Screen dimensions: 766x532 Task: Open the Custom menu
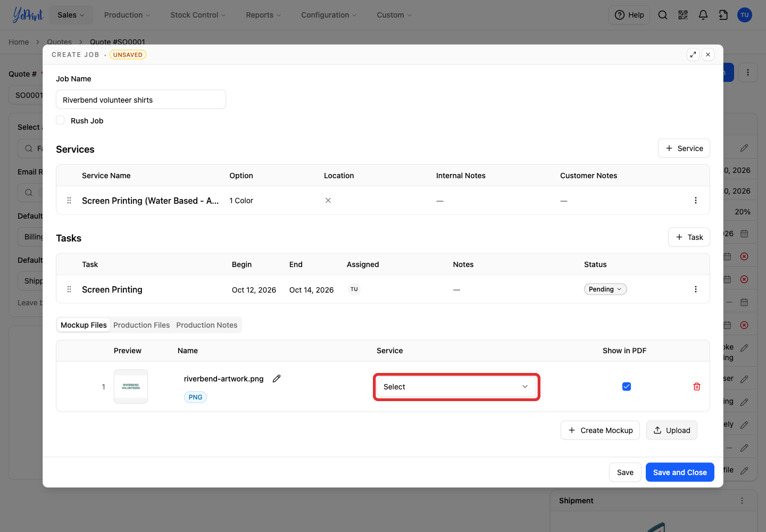tap(394, 15)
